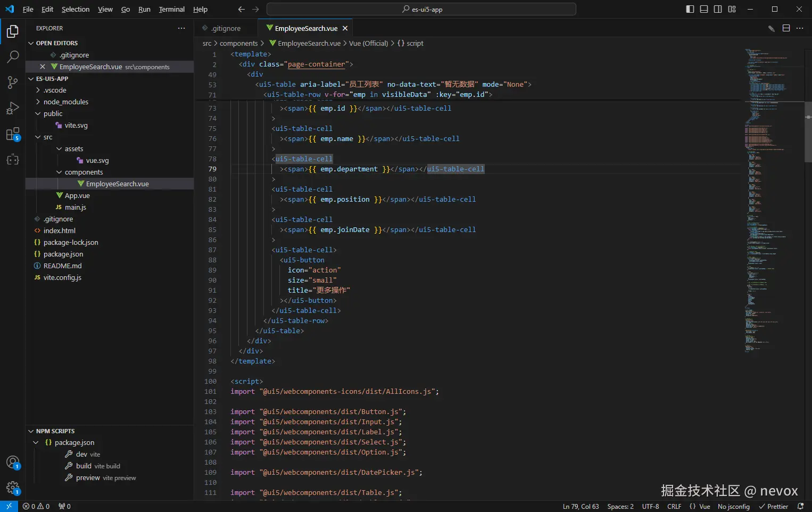Screen dimensions: 812x512
Task: Open the Extensions view icon
Action: 13,134
